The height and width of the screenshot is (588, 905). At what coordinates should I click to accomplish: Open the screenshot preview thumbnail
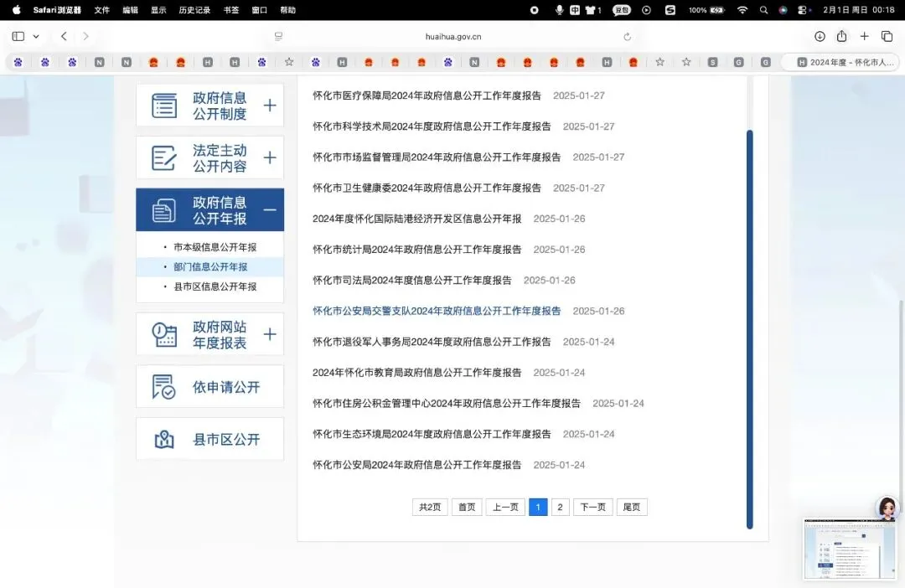[850, 549]
